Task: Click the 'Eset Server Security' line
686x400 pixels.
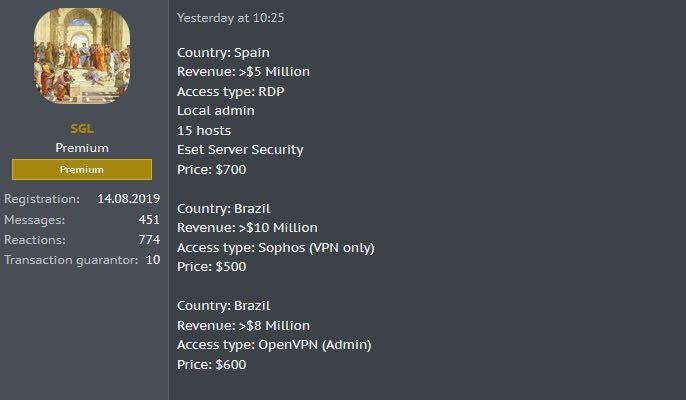Action: [240, 150]
